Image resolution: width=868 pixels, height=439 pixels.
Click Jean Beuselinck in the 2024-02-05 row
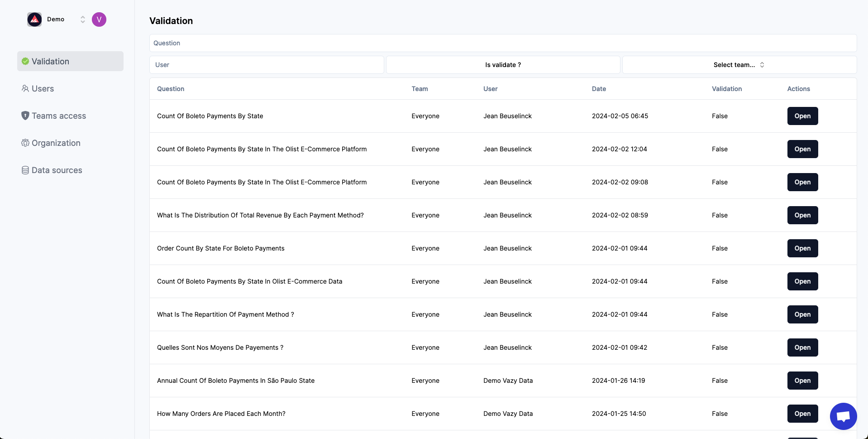pos(508,116)
